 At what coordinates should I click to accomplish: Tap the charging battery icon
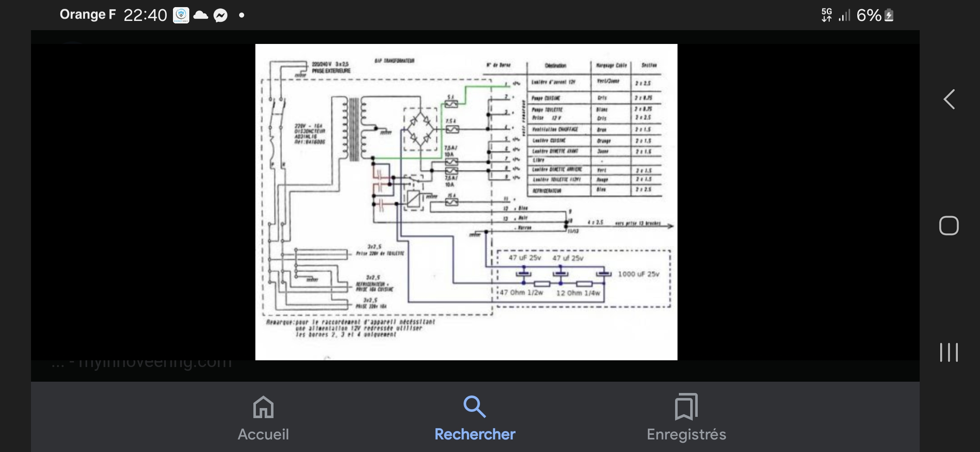[889, 16]
